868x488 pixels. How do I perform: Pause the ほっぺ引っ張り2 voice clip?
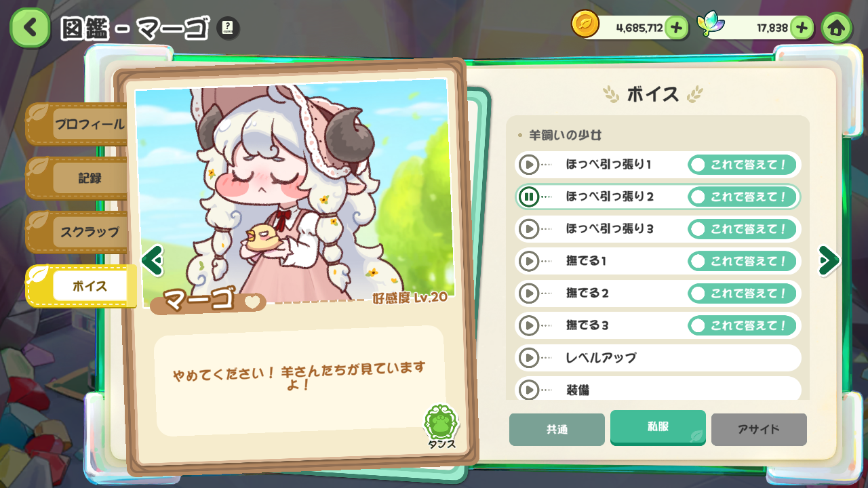click(528, 197)
